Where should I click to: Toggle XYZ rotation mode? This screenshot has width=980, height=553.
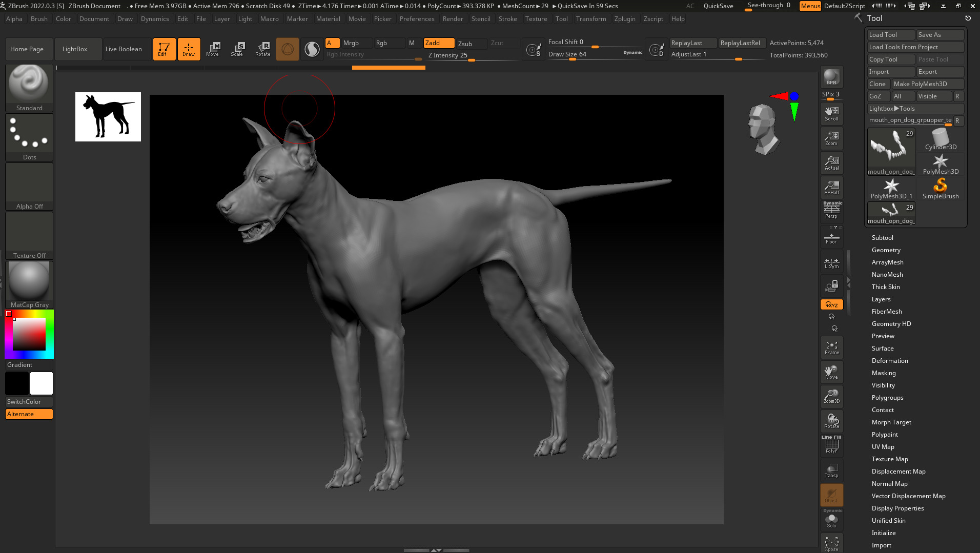tap(831, 304)
